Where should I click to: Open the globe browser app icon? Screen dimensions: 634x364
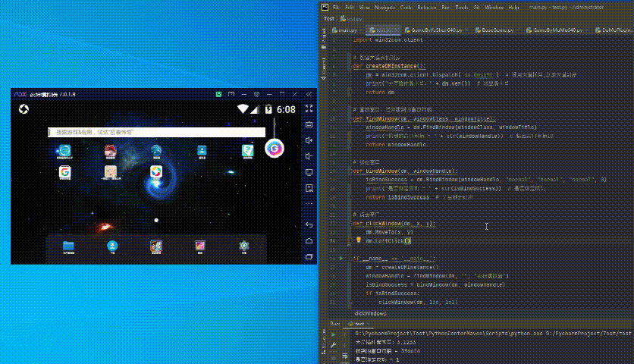coord(156,152)
